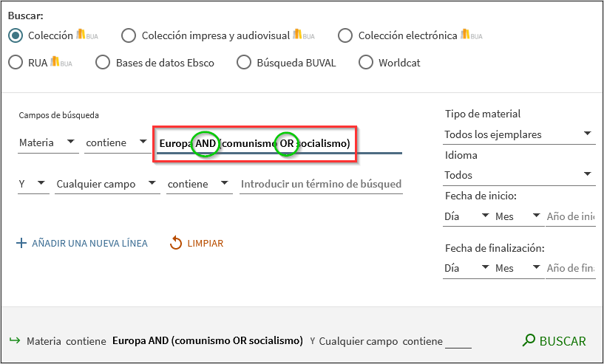Screen dimensions: 604x364
Task: Click the BUA icon beside Colección electrónica
Action: (x=471, y=35)
